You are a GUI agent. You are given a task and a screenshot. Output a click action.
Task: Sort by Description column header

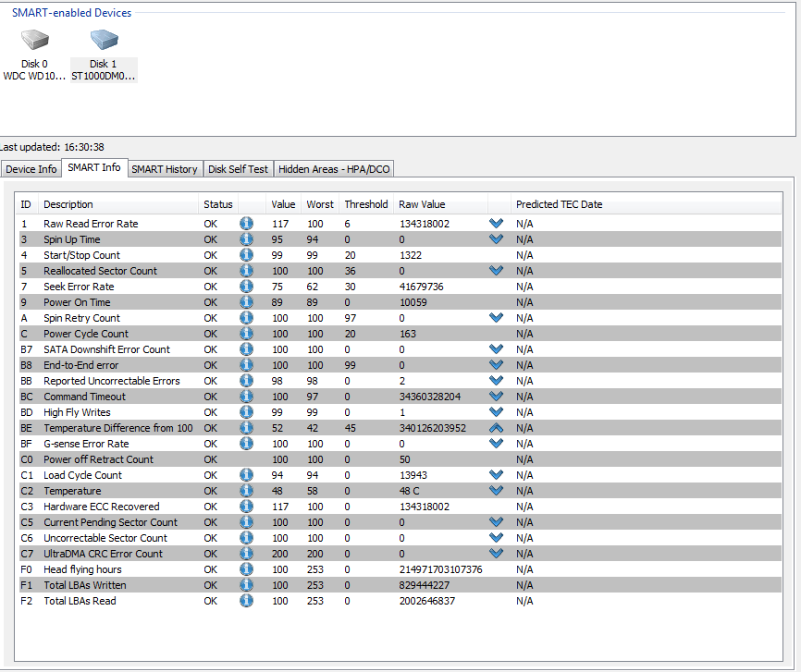point(118,204)
